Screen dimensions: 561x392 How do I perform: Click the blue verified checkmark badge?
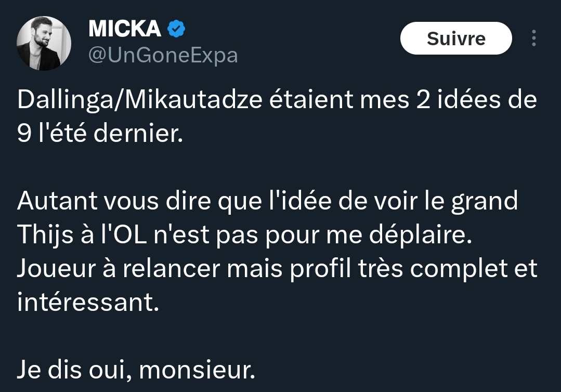[176, 29]
